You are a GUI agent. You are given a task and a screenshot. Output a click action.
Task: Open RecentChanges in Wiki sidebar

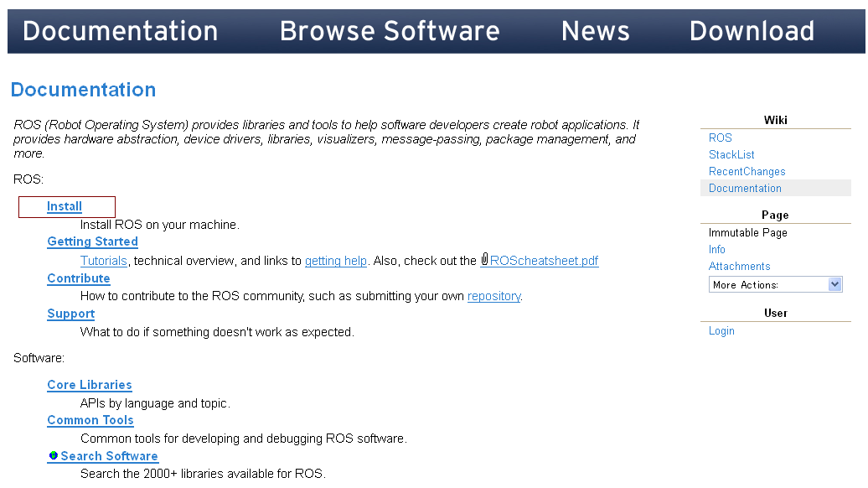pos(747,171)
